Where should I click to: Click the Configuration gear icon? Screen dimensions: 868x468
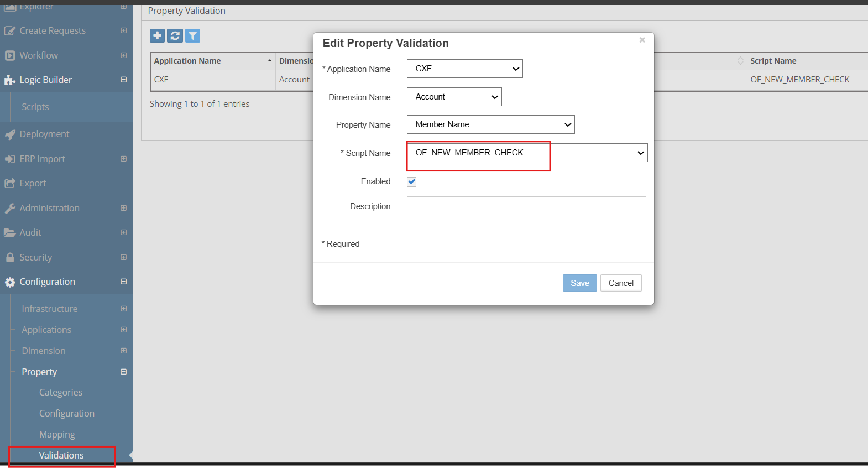[x=9, y=282]
